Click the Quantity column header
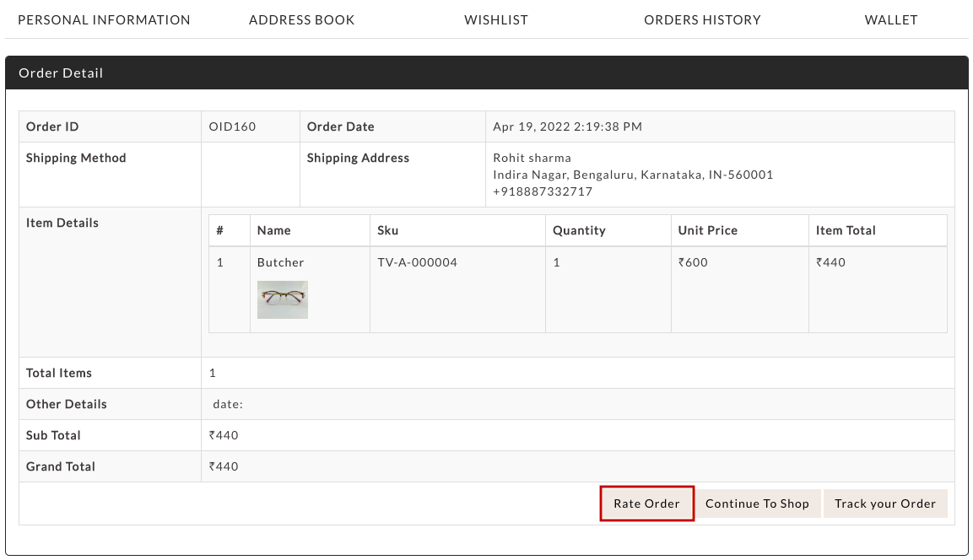The height and width of the screenshot is (560, 973). click(x=579, y=230)
